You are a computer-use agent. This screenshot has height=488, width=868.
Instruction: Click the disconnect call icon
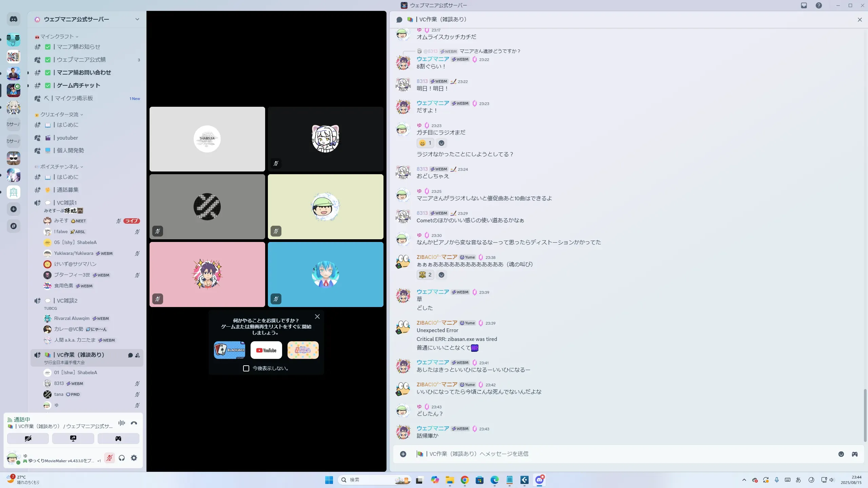tap(134, 423)
